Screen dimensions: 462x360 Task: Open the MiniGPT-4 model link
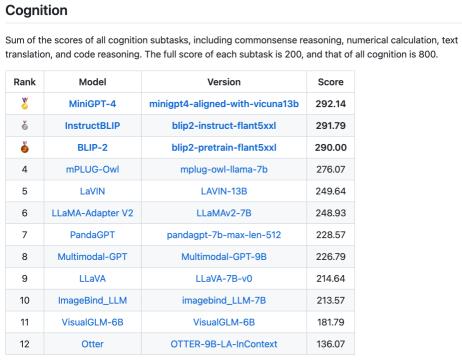92,104
